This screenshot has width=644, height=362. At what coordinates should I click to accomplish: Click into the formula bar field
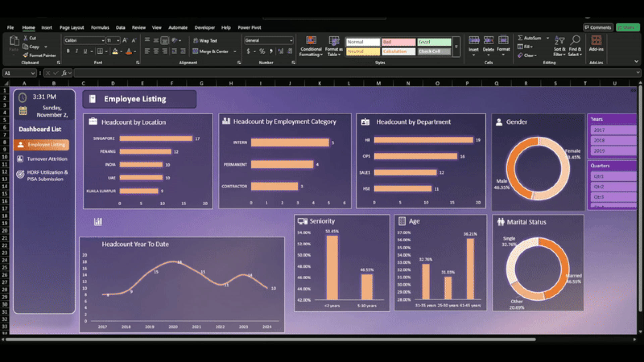pos(354,73)
